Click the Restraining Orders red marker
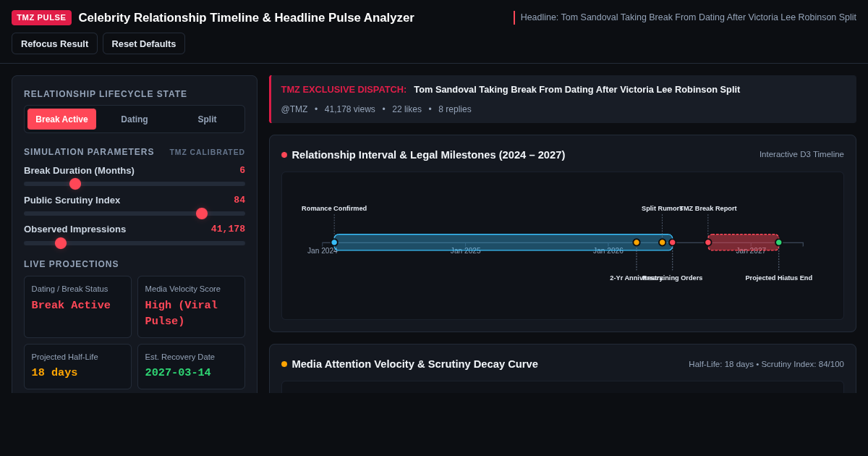The width and height of the screenshot is (868, 456). click(x=672, y=242)
